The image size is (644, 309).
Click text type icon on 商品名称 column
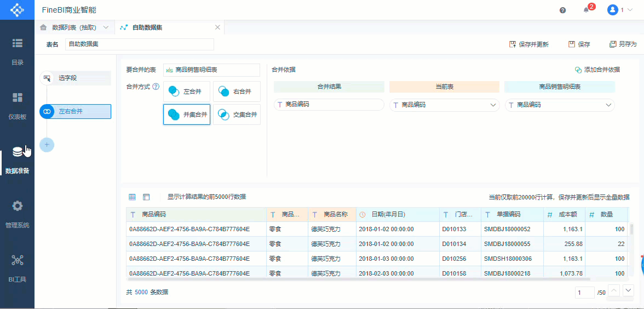coord(314,215)
